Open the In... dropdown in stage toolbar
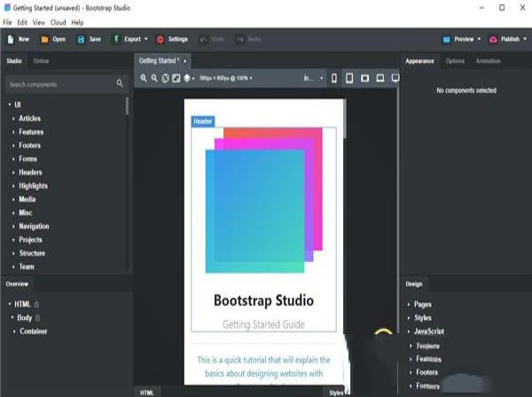The image size is (532, 397). pyautogui.click(x=313, y=78)
